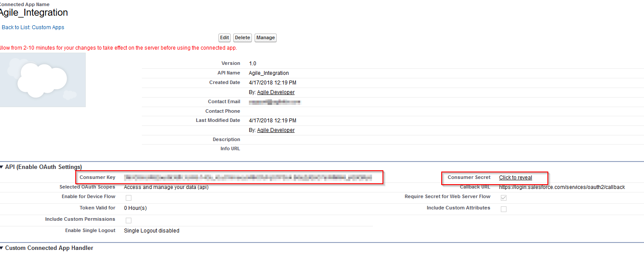The width and height of the screenshot is (644, 256).
Task: Toggle Require Secret for Web Server Flow checkbox
Action: (x=503, y=198)
